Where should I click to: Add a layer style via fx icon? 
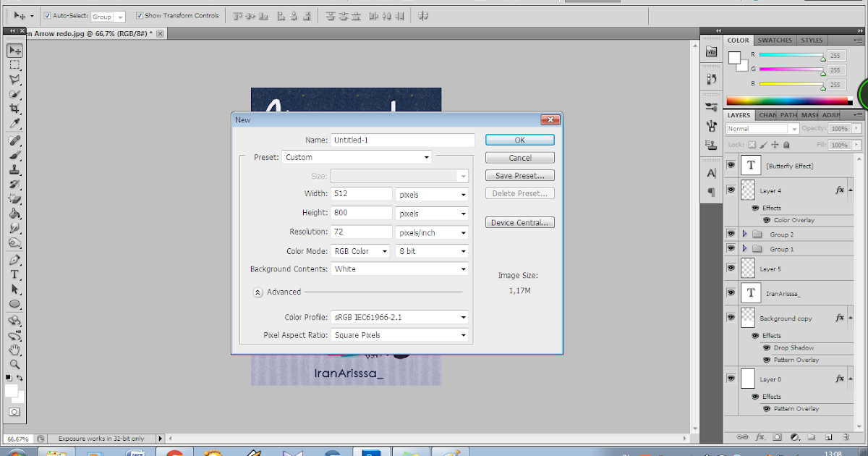click(760, 437)
